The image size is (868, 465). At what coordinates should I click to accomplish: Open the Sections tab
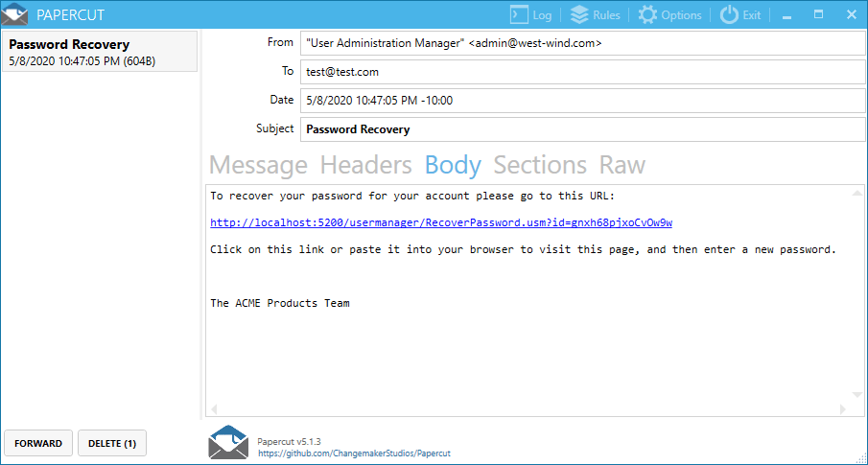[x=540, y=165]
